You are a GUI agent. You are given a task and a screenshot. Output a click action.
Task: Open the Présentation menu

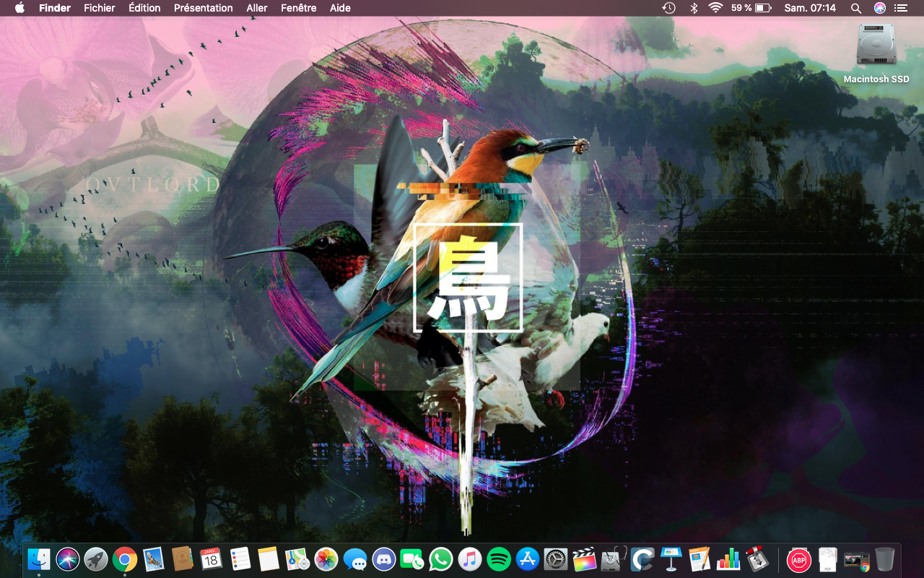pyautogui.click(x=204, y=8)
